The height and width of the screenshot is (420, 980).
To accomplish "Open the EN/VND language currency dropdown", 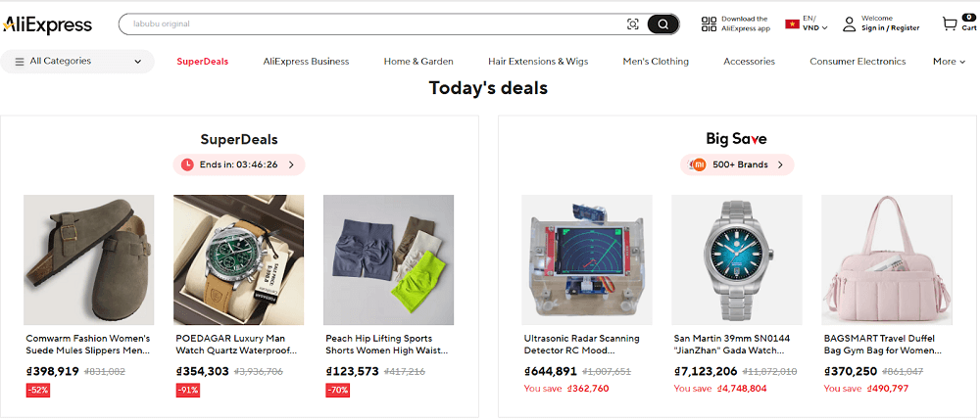I will 814,23.
